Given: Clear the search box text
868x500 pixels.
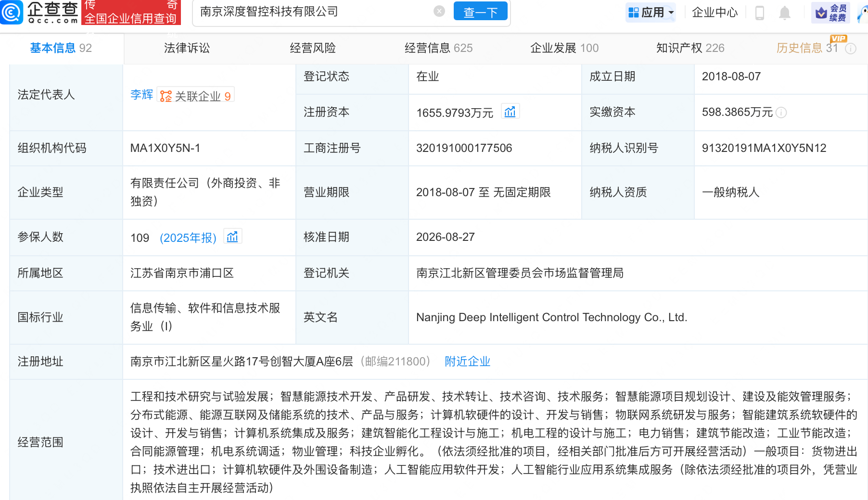Looking at the screenshot, I should coord(439,11).
